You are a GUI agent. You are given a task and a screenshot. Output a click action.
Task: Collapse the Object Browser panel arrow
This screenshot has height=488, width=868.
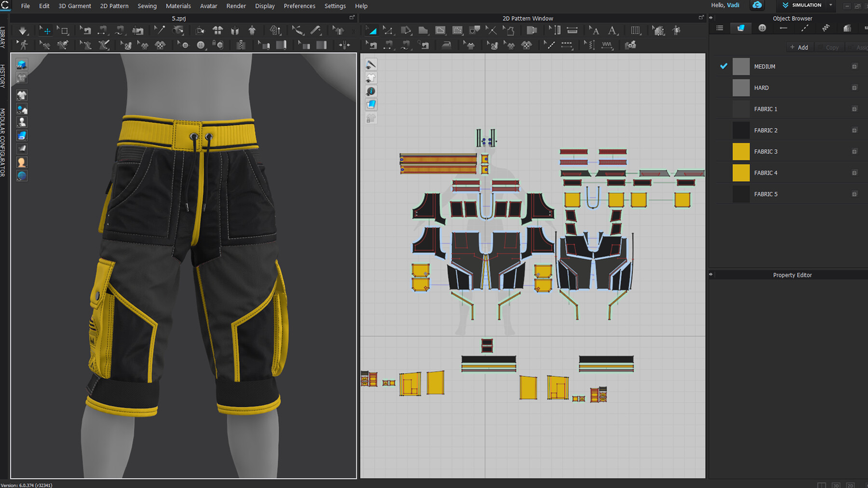point(711,18)
